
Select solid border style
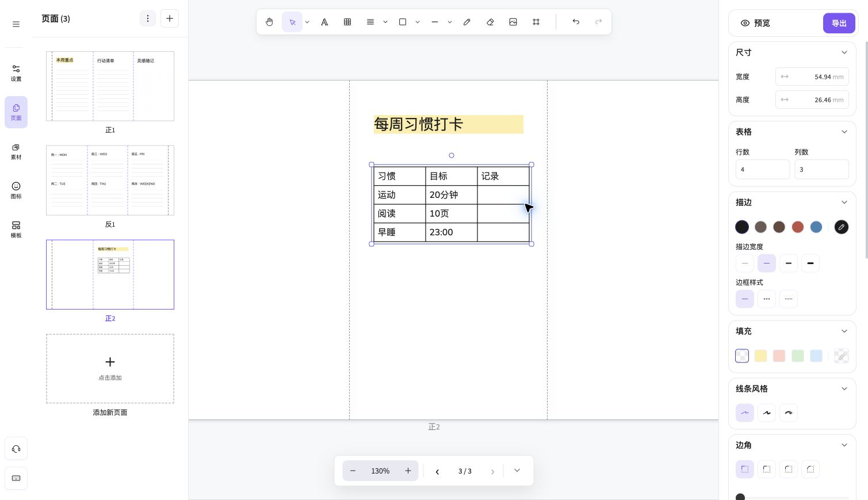coord(745,299)
